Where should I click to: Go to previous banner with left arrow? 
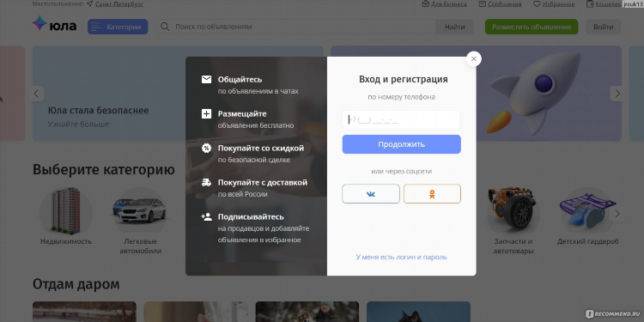pyautogui.click(x=36, y=94)
